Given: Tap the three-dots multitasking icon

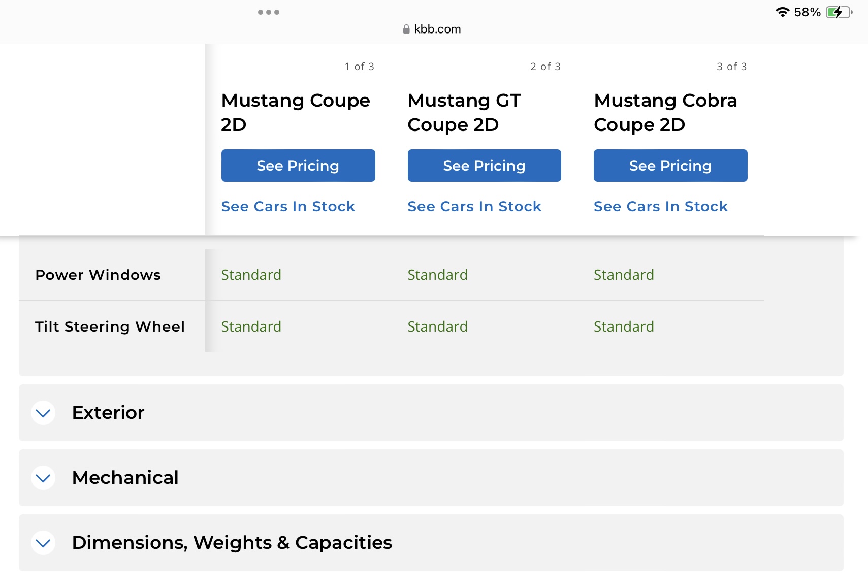Looking at the screenshot, I should (x=269, y=12).
